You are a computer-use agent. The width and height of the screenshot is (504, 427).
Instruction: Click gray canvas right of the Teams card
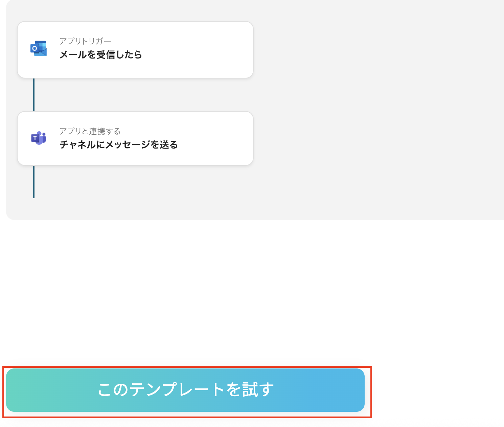pyautogui.click(x=372, y=139)
